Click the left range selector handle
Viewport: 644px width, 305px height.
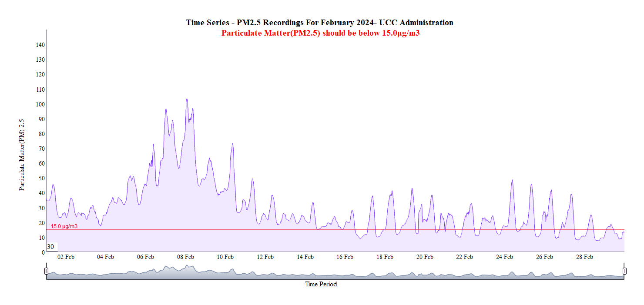[x=47, y=271]
